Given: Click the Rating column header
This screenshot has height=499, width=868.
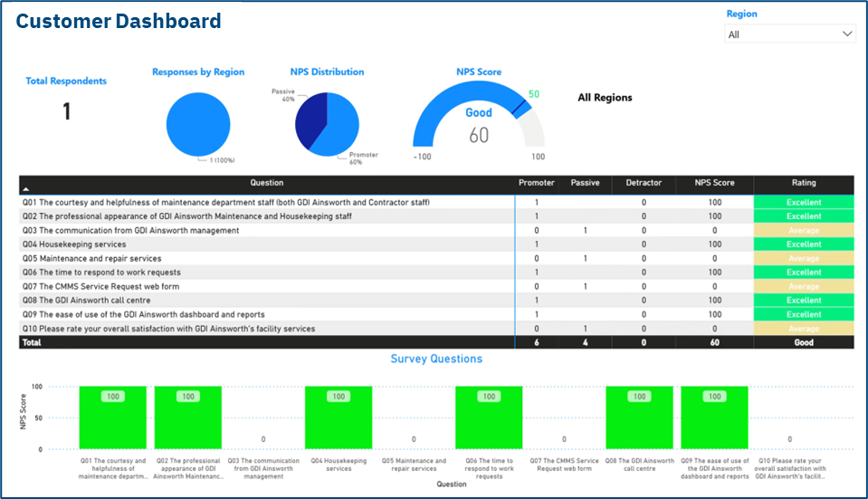Looking at the screenshot, I should point(803,183).
